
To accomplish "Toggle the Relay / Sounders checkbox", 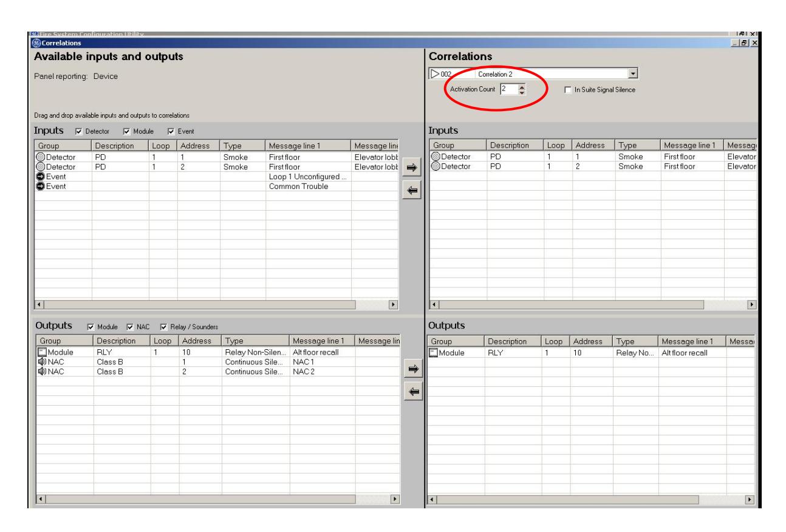I will pos(164,328).
